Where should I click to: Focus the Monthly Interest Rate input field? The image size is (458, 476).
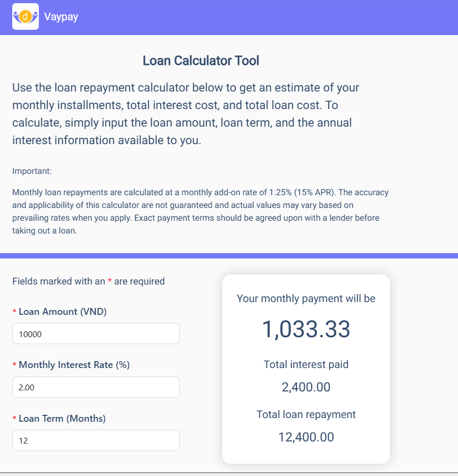(96, 387)
